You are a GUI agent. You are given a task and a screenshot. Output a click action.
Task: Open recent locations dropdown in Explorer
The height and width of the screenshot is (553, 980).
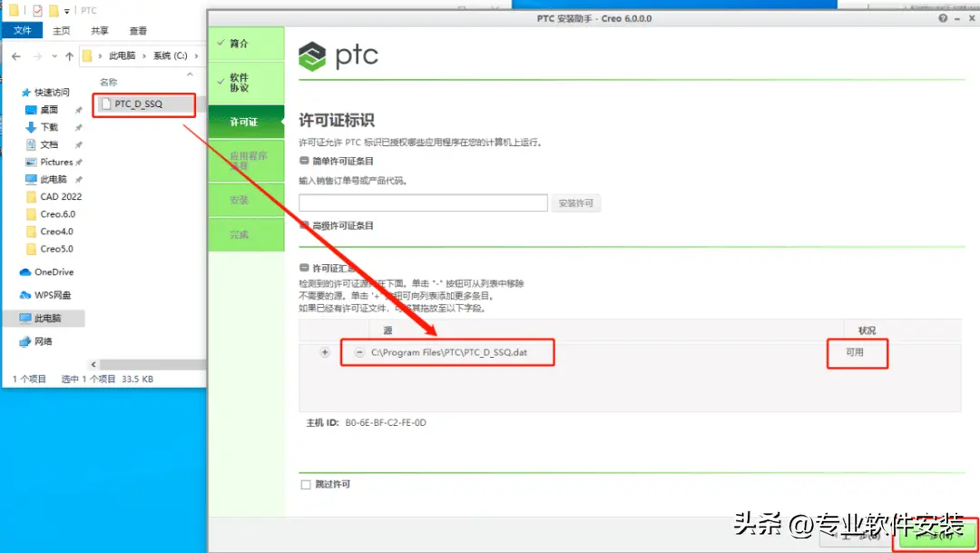pos(54,56)
